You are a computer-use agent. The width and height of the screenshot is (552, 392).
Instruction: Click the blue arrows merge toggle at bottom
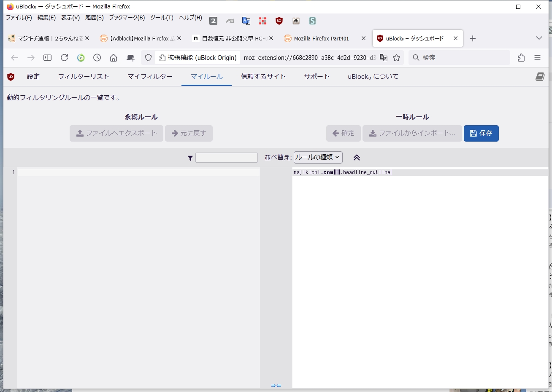point(276,385)
